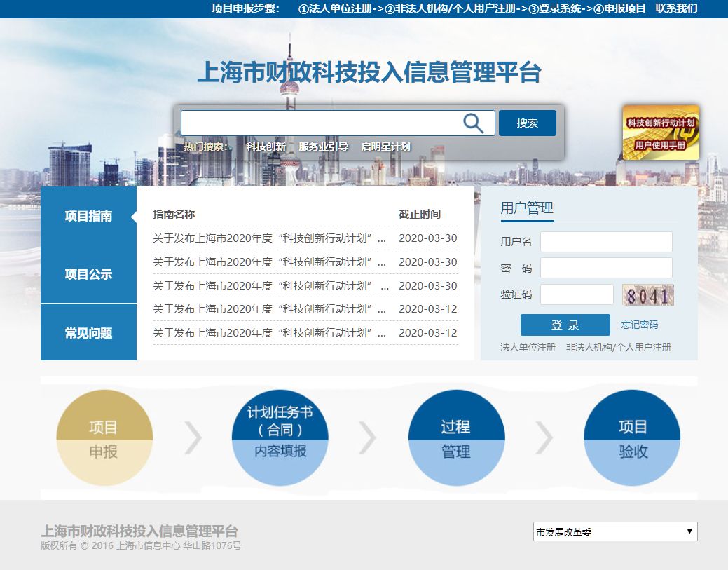Click the 指南名称 column header
Image resolution: width=728 pixels, height=570 pixels.
tap(174, 214)
